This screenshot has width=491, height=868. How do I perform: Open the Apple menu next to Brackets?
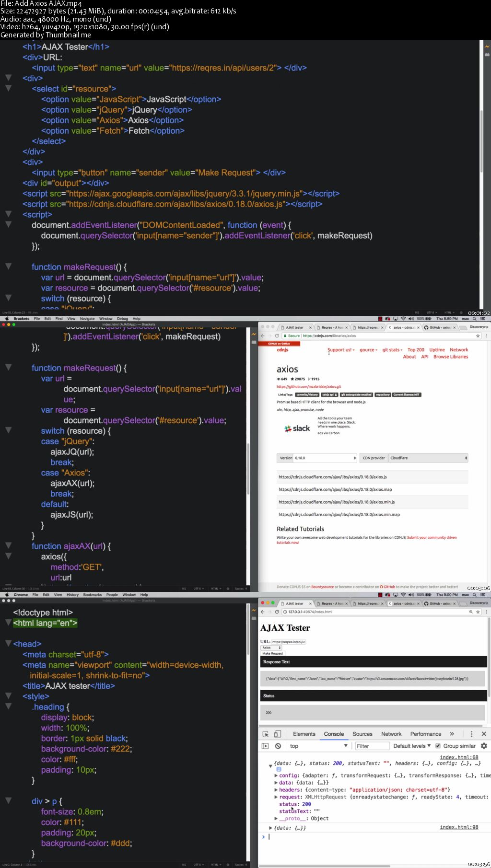point(7,318)
